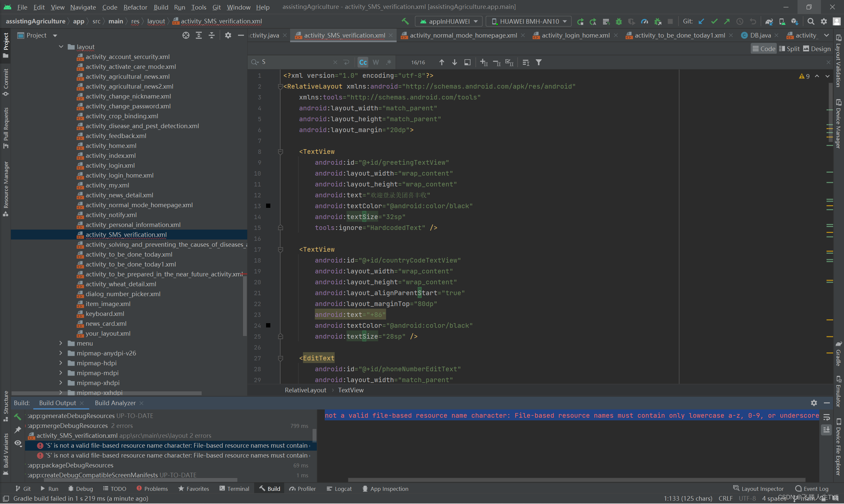Click the Git Update Project arrow icon
This screenshot has height=504, width=844.
click(701, 21)
